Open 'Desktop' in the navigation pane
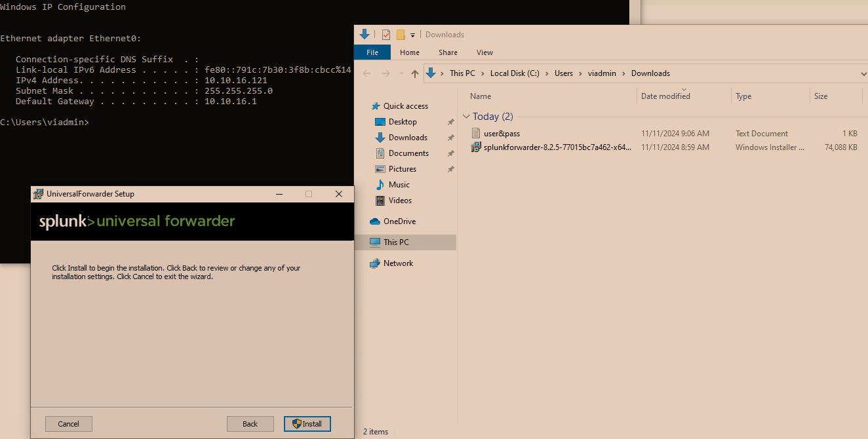 pos(403,122)
